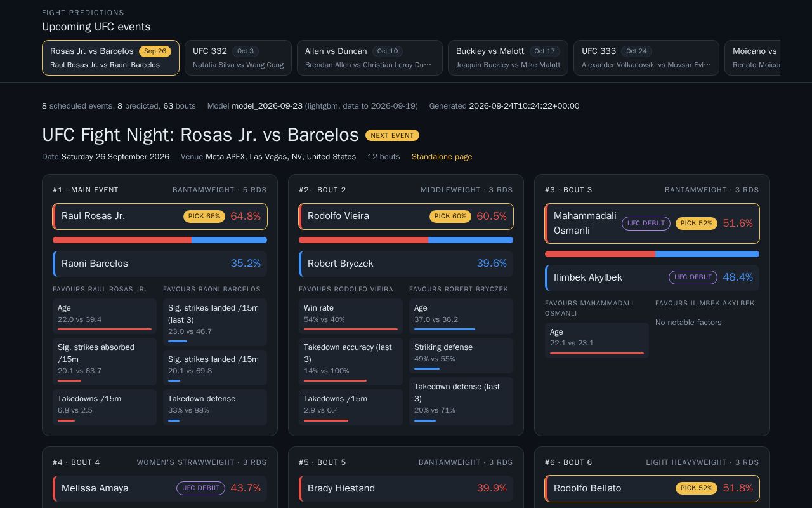Select the Rodolfo Vieira fighter row
The image size is (812, 508).
pos(406,217)
